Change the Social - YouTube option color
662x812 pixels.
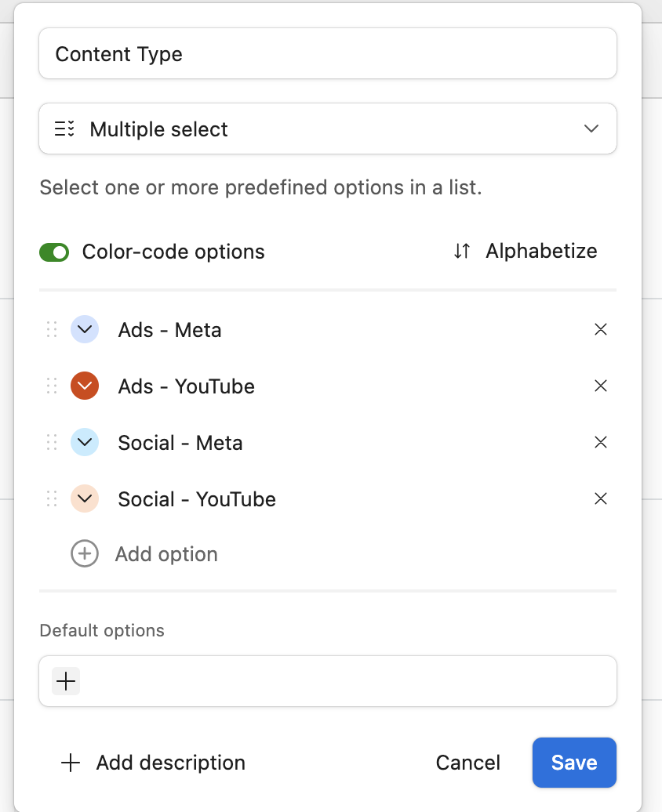point(85,499)
